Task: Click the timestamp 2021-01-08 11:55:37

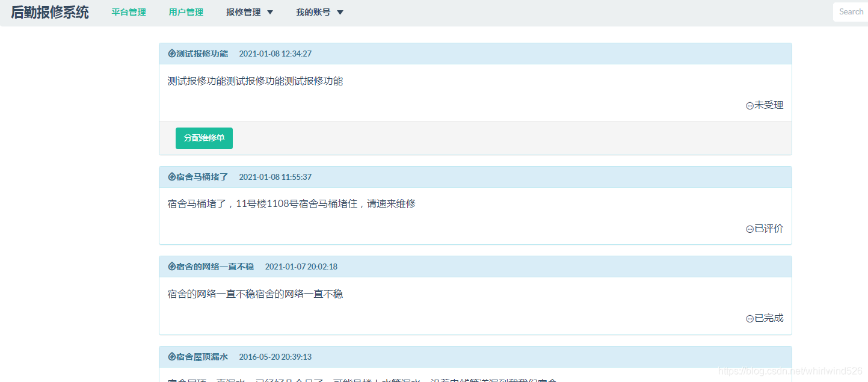Action: point(275,177)
